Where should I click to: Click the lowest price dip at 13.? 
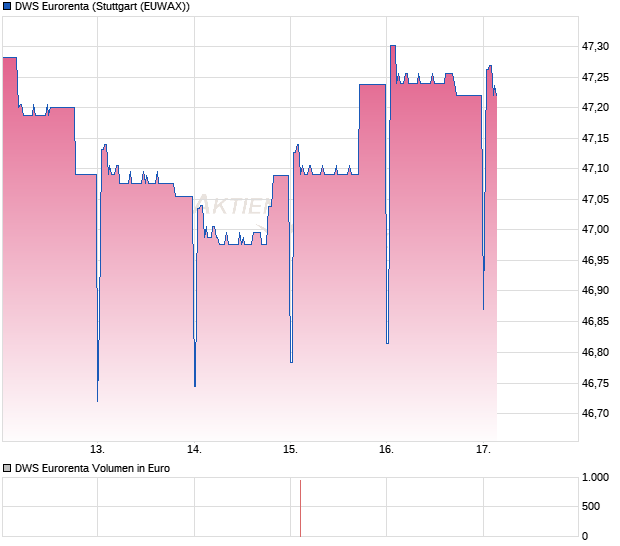98,401
